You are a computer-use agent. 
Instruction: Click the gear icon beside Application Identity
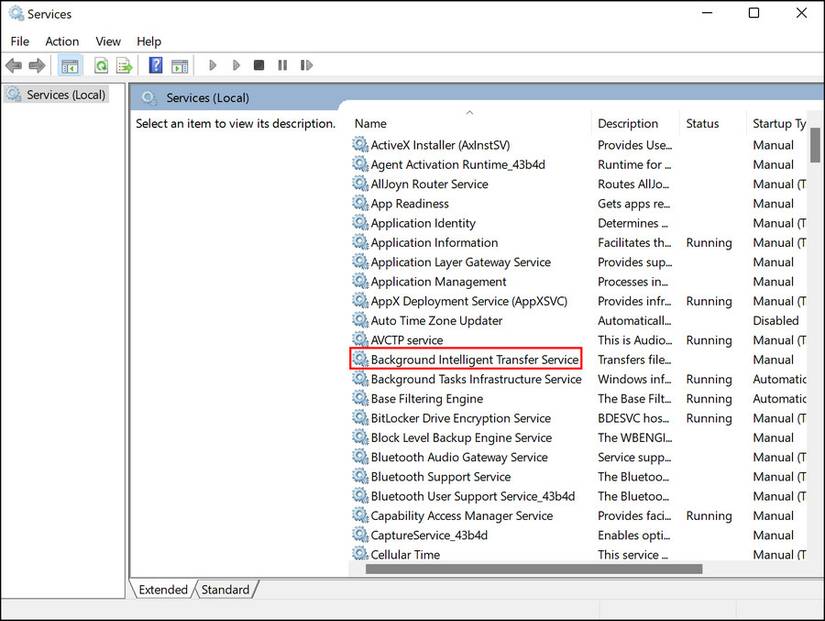click(360, 222)
